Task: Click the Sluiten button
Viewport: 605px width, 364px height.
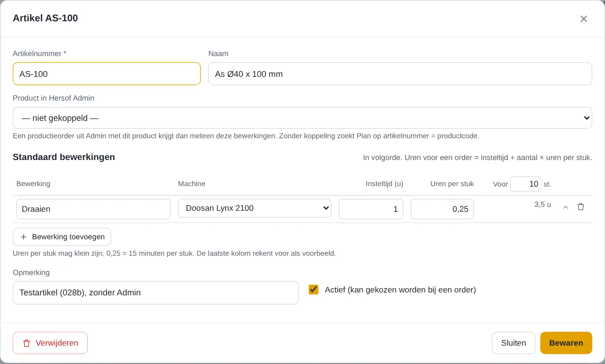Action: click(514, 343)
